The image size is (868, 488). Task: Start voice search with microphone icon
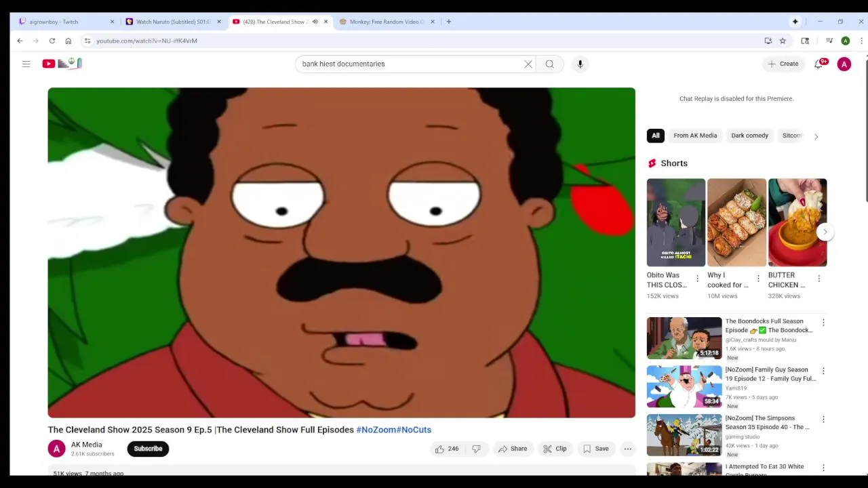click(580, 64)
